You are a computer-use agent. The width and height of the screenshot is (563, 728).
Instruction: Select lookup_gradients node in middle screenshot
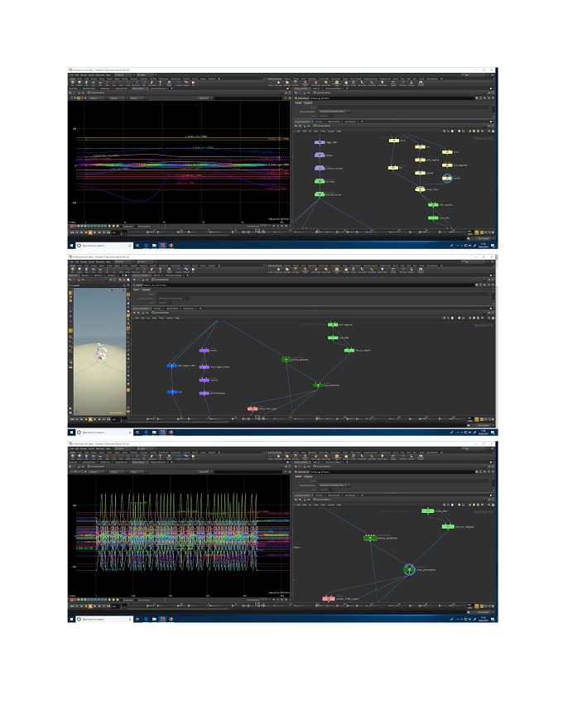(x=286, y=359)
